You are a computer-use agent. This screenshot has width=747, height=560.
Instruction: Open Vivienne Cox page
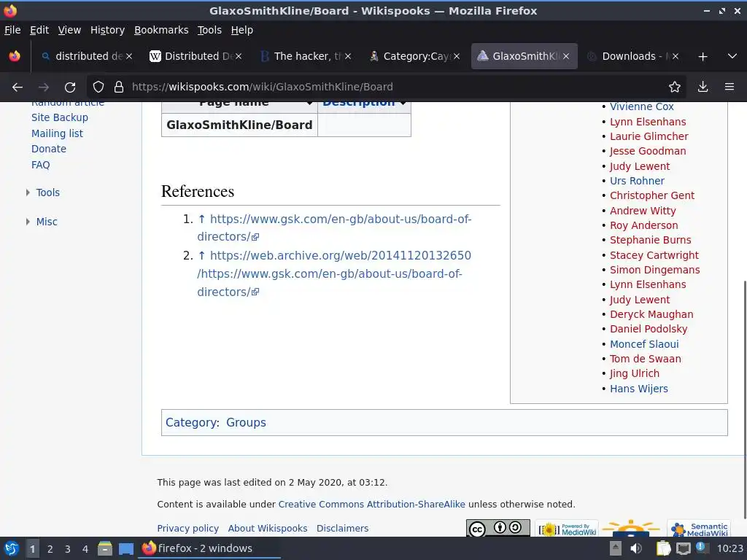[x=642, y=106]
